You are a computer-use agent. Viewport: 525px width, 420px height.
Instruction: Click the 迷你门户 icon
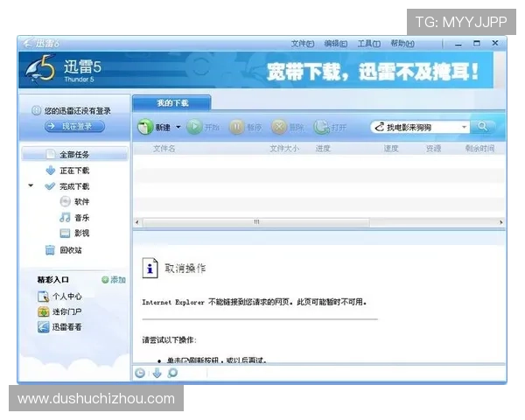[x=43, y=311]
